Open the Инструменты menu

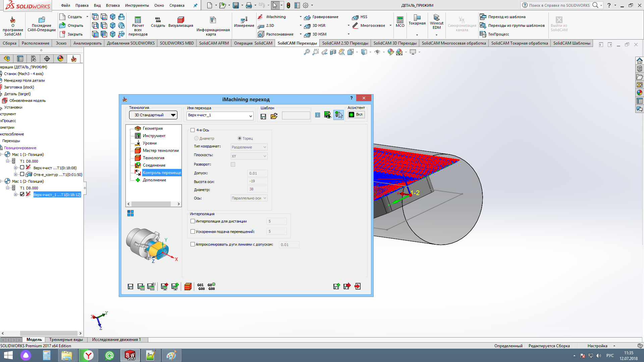click(137, 5)
